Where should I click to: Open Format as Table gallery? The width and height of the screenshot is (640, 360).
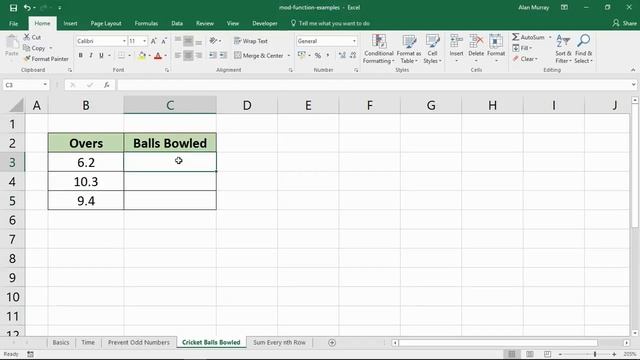click(x=409, y=49)
